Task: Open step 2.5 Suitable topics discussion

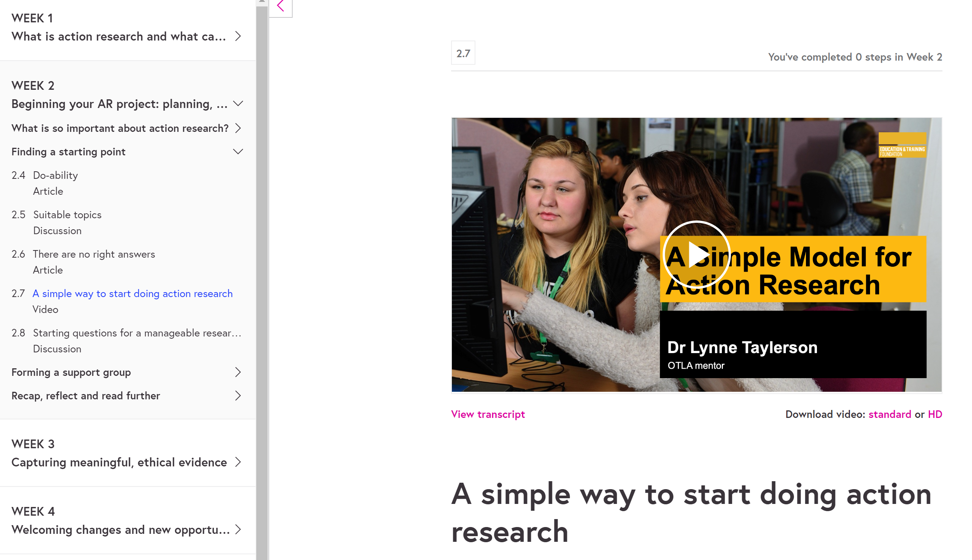Action: point(67,214)
